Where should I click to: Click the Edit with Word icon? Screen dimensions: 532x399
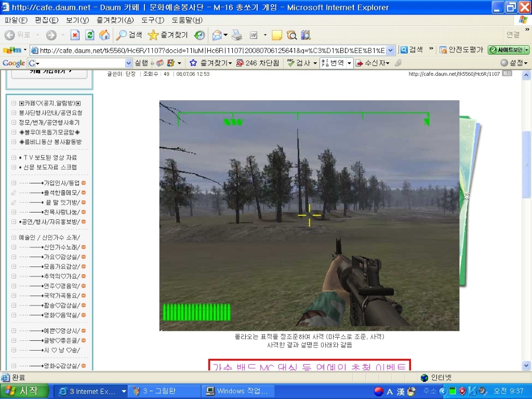pyautogui.click(x=254, y=35)
